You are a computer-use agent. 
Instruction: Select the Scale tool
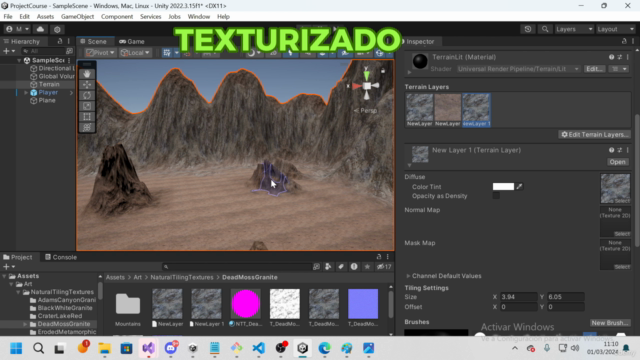[x=87, y=106]
